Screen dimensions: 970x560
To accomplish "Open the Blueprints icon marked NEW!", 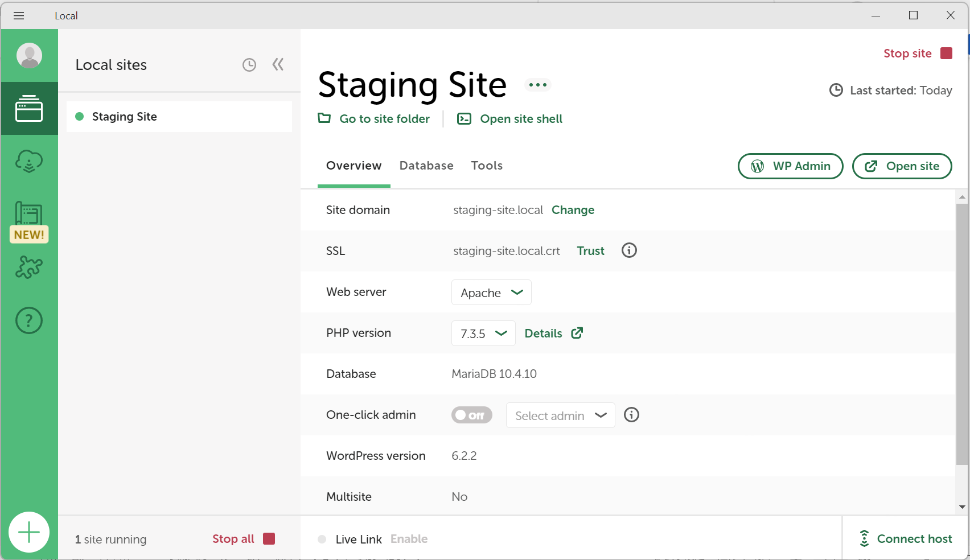I will [x=29, y=222].
